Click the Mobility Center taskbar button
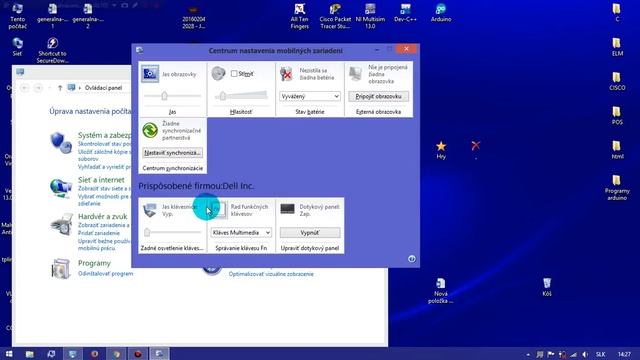The height and width of the screenshot is (360, 640). [159, 354]
